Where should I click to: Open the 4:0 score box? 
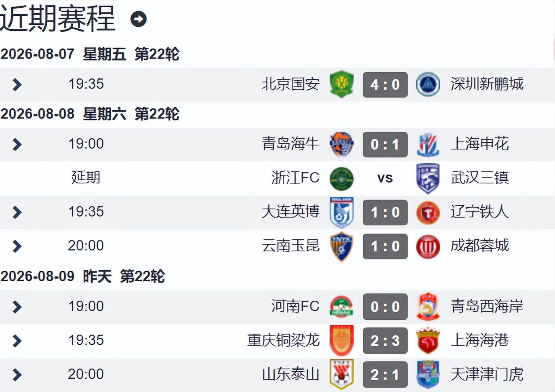coord(385,84)
